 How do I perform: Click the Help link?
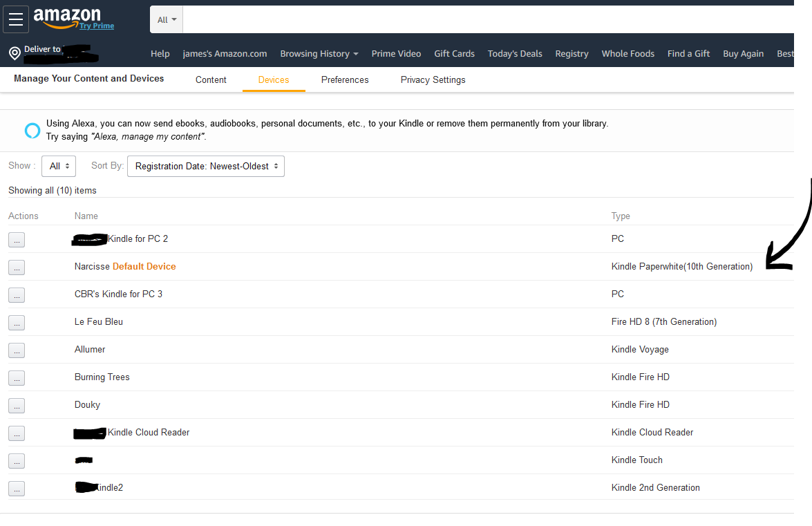(x=160, y=54)
